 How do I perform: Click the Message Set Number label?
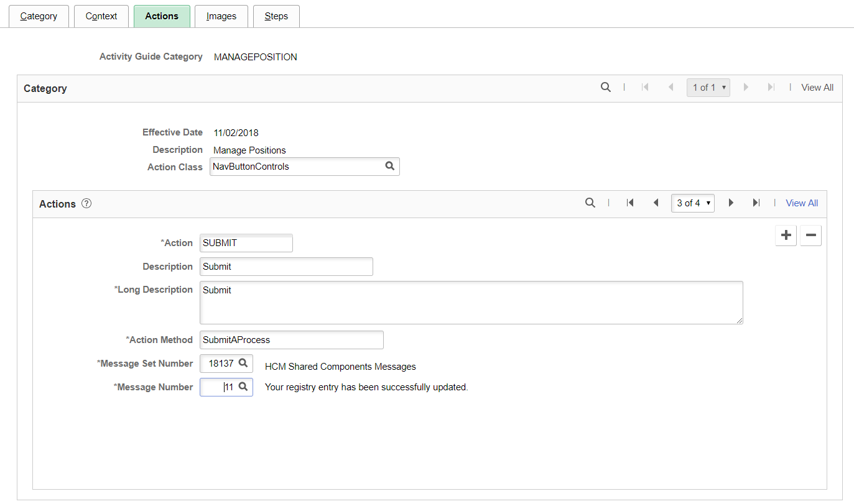coord(145,364)
